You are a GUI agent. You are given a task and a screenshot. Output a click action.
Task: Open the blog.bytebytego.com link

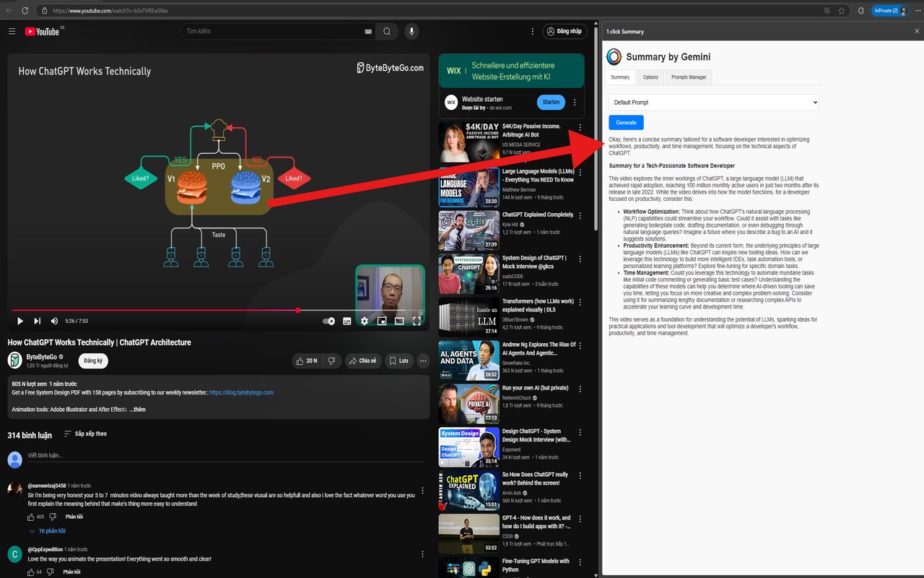click(x=241, y=392)
